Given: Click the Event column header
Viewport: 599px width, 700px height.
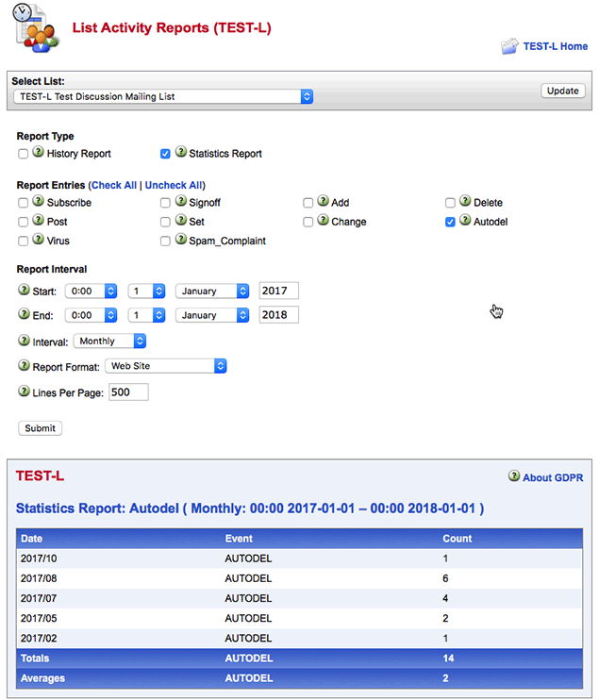Looking at the screenshot, I should point(239,539).
